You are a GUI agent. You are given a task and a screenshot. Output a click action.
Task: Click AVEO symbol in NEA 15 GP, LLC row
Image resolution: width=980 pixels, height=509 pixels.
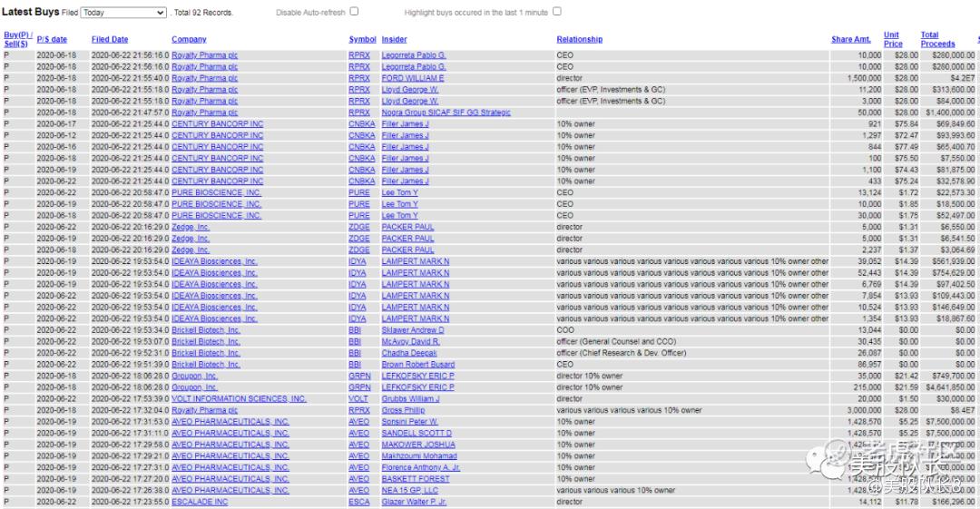358,491
